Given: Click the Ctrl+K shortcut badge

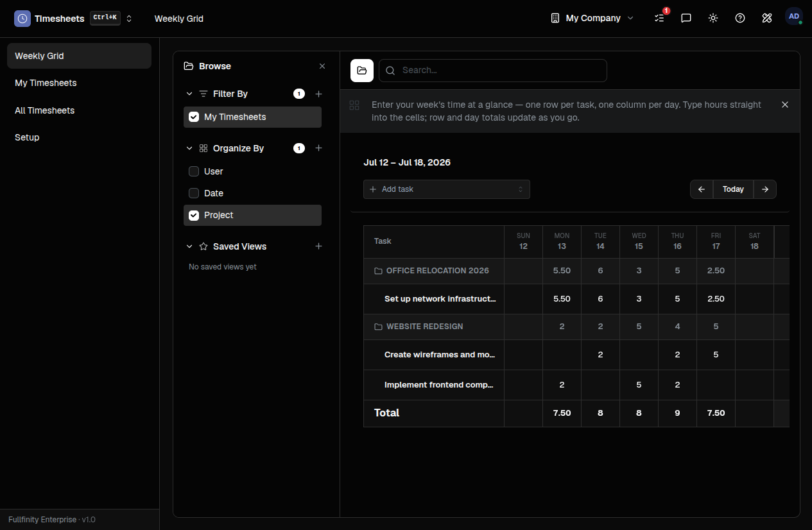Looking at the screenshot, I should [x=105, y=18].
